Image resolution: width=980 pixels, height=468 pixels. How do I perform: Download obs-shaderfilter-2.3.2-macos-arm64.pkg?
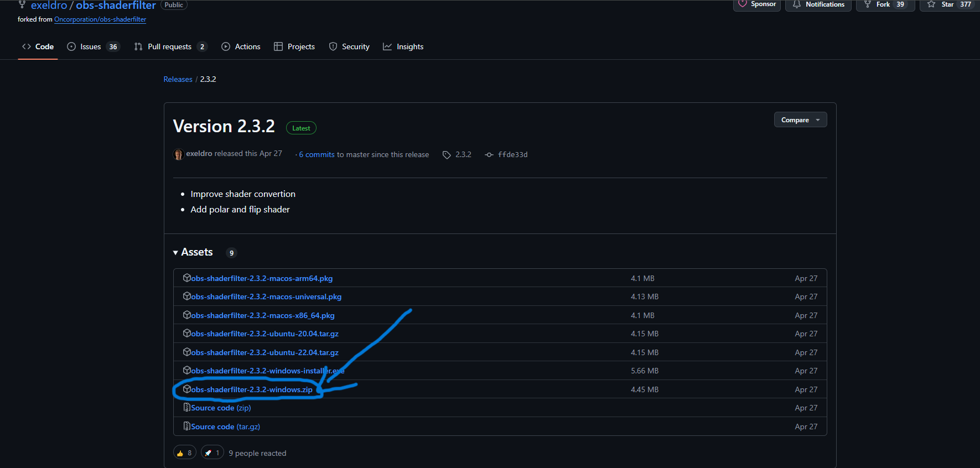click(262, 278)
